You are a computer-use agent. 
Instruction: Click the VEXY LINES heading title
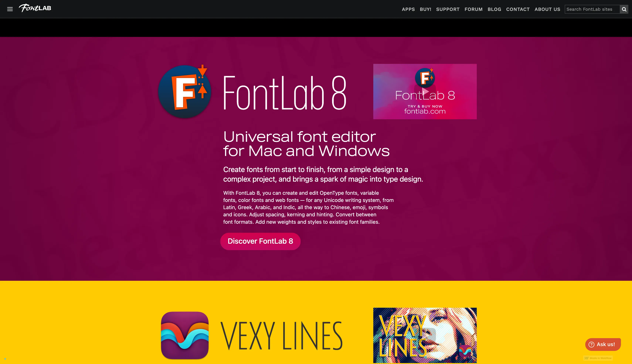[282, 336]
